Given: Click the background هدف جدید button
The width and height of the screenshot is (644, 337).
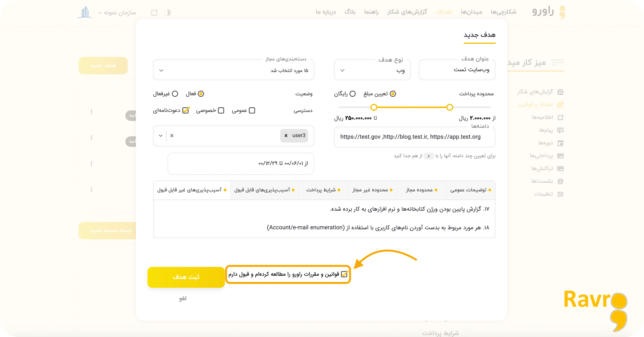Looking at the screenshot, I should [103, 66].
